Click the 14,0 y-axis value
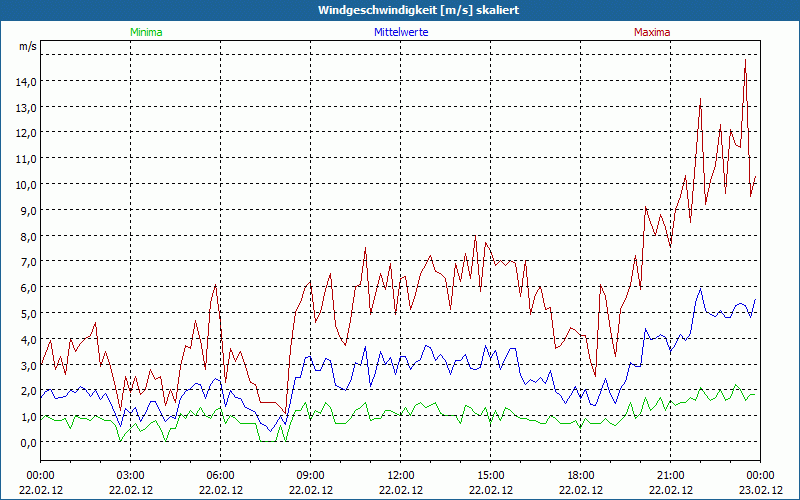This screenshot has height=500, width=800. tap(27, 81)
